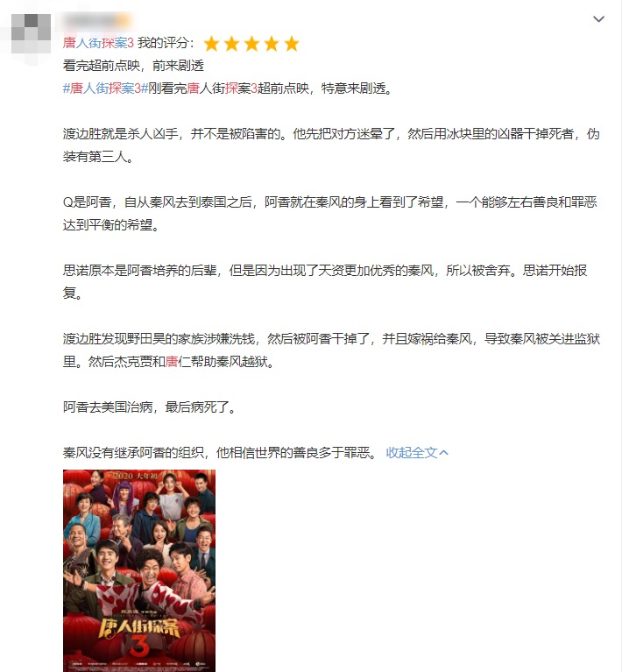This screenshot has width=622, height=672.
Task: Click the up caret after 收起全文
Action: [444, 453]
